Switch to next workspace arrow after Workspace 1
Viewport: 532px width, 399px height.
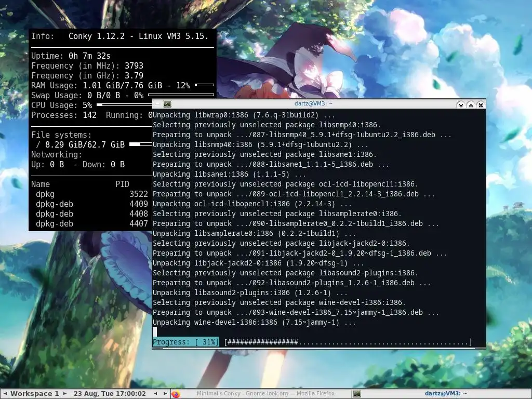tap(65, 394)
